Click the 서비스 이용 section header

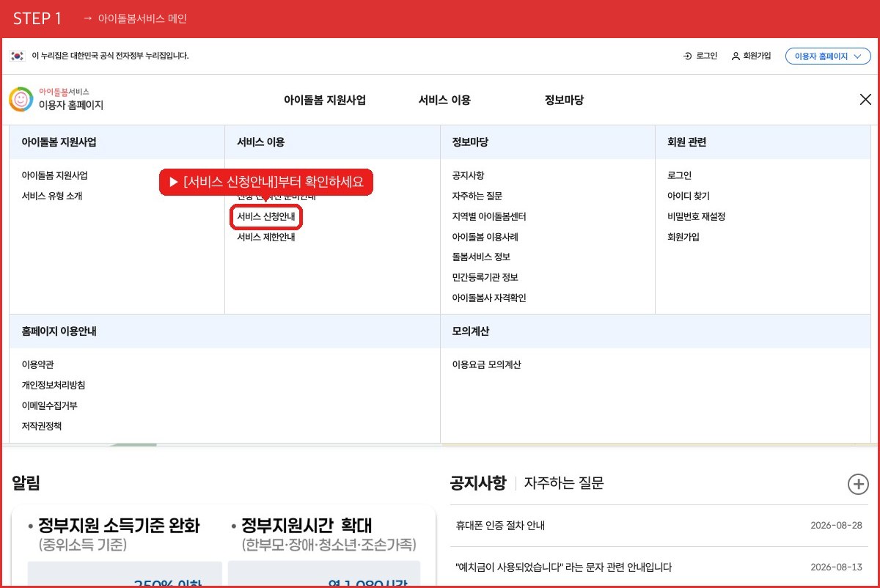click(260, 142)
